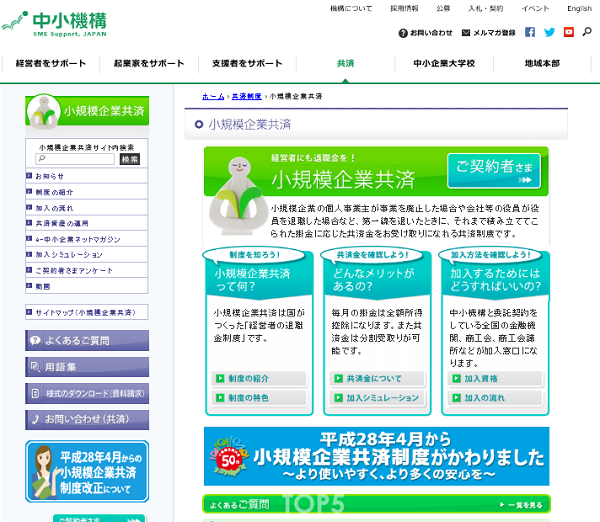Click the 公募 header link
Screen dimensions: 600x522
click(443, 8)
